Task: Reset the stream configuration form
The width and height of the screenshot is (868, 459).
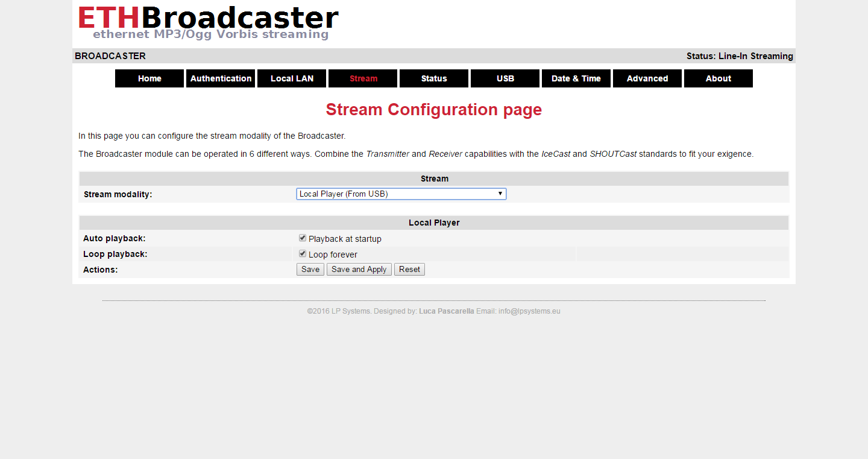Action: click(409, 270)
